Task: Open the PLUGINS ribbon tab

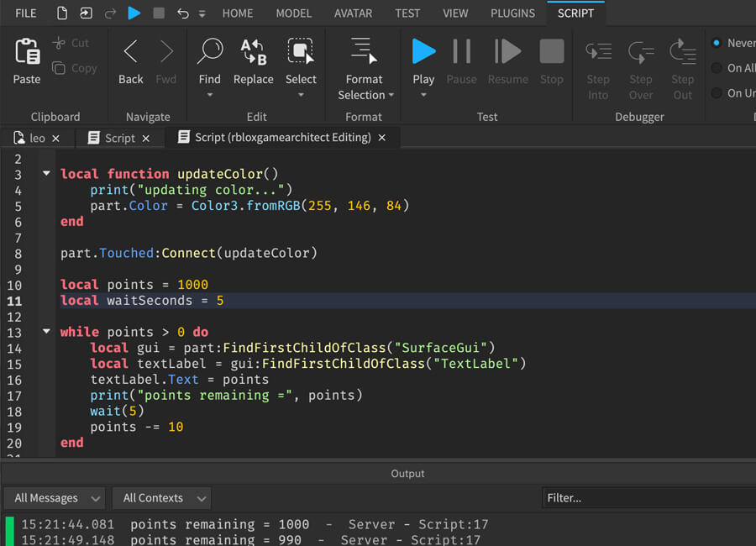Action: click(512, 13)
